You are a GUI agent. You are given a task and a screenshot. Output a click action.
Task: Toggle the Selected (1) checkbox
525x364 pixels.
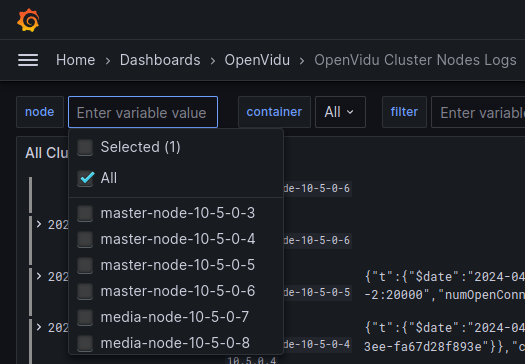[85, 147]
